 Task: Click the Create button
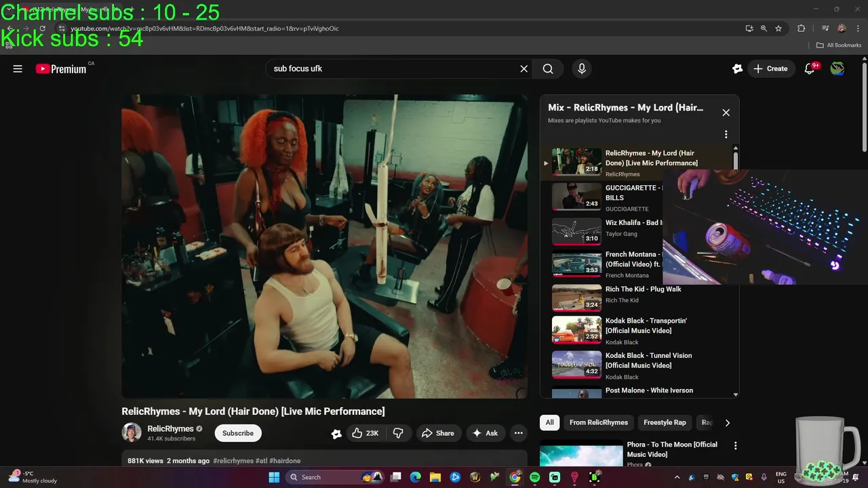pyautogui.click(x=771, y=68)
